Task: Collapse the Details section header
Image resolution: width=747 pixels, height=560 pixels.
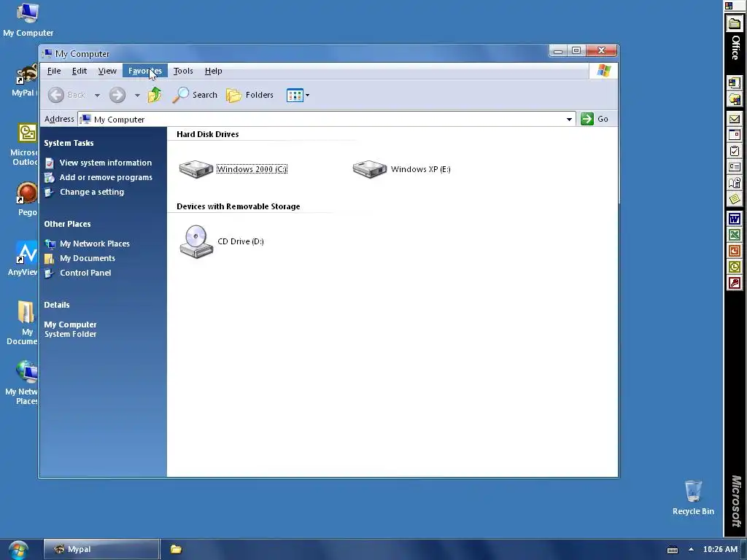Action: pyautogui.click(x=57, y=305)
